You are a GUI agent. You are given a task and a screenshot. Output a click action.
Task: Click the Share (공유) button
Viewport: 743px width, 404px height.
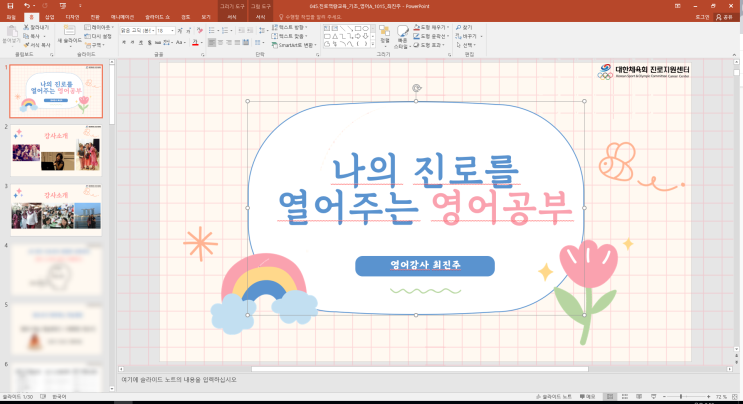[725, 17]
